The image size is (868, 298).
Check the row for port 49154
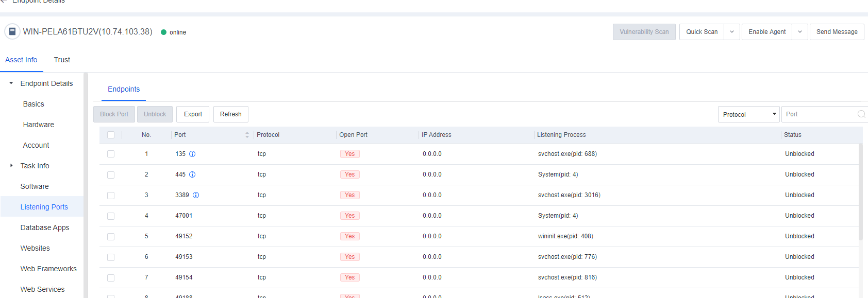tap(111, 278)
